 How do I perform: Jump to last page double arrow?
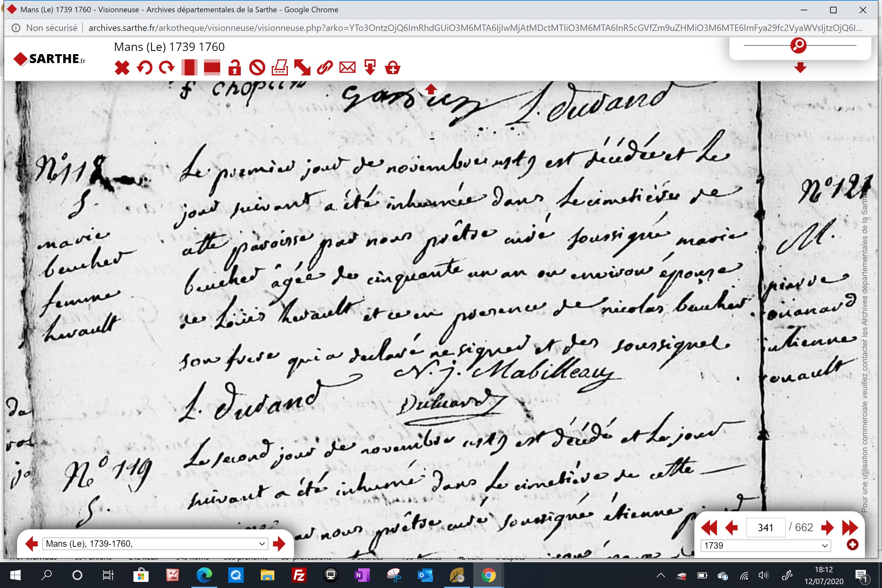[850, 528]
